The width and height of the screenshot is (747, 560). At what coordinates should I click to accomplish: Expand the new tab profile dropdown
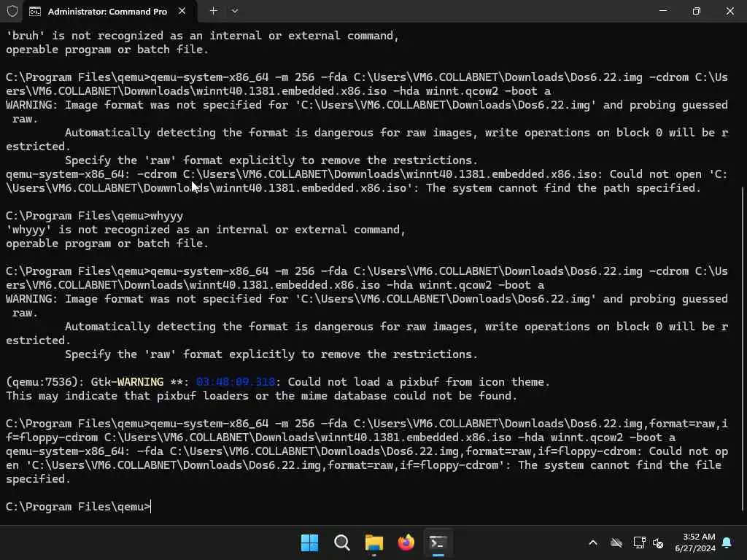point(235,11)
